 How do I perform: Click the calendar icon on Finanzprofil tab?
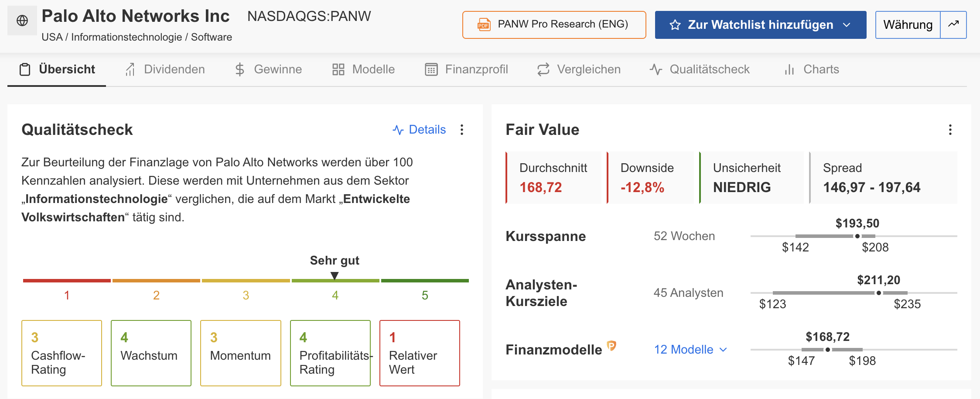[431, 69]
